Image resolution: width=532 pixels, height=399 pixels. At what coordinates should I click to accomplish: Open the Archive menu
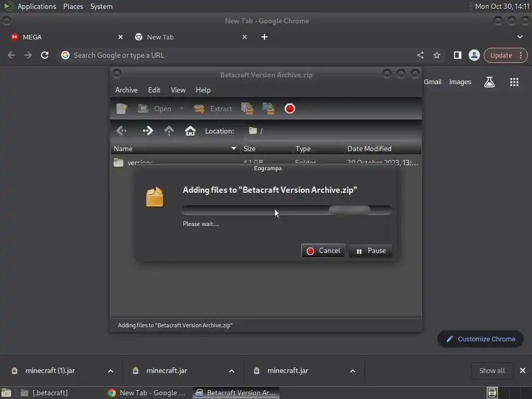point(126,90)
